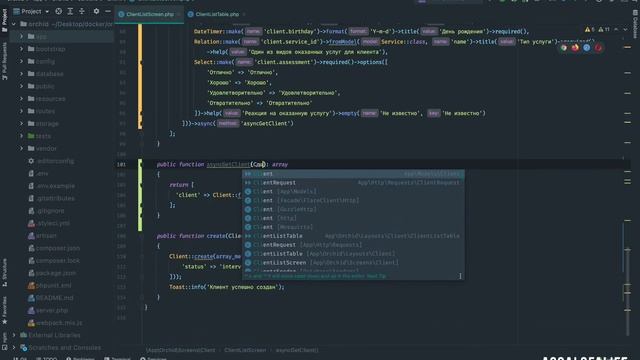Expand Scratches and Consoles node

(14, 348)
